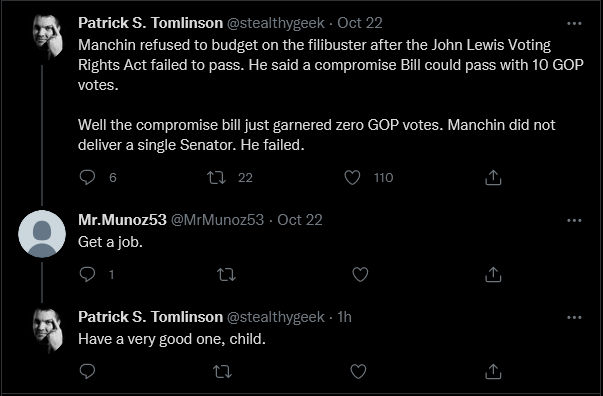Like the tweet with 110 likes
The height and width of the screenshot is (396, 603).
click(352, 178)
